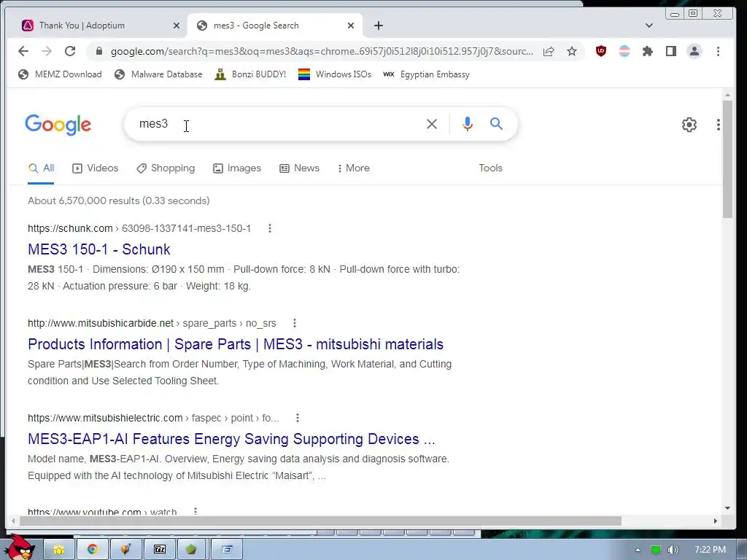The image size is (747, 560).
Task: Open the Extensions puzzle-piece menu
Action: click(648, 51)
